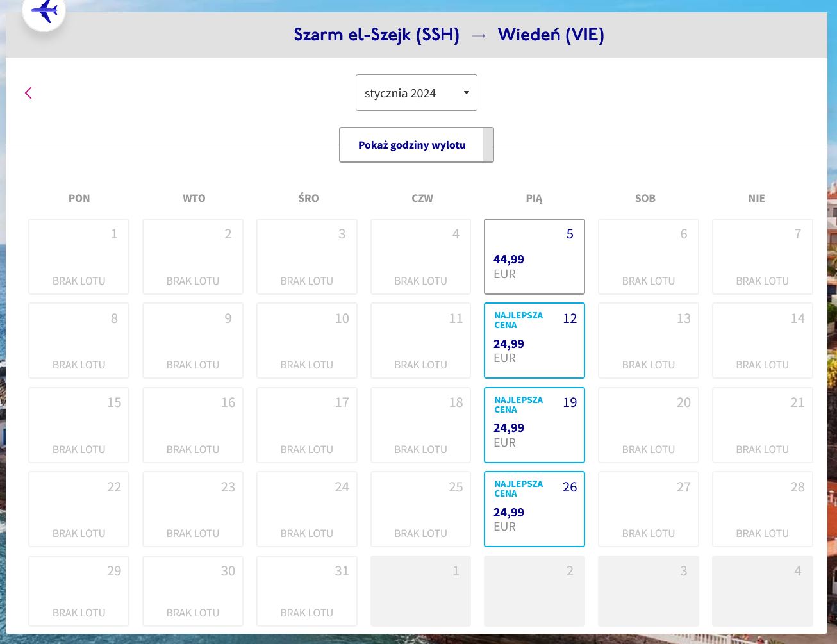Click the route arrow between airports

pyautogui.click(x=479, y=36)
